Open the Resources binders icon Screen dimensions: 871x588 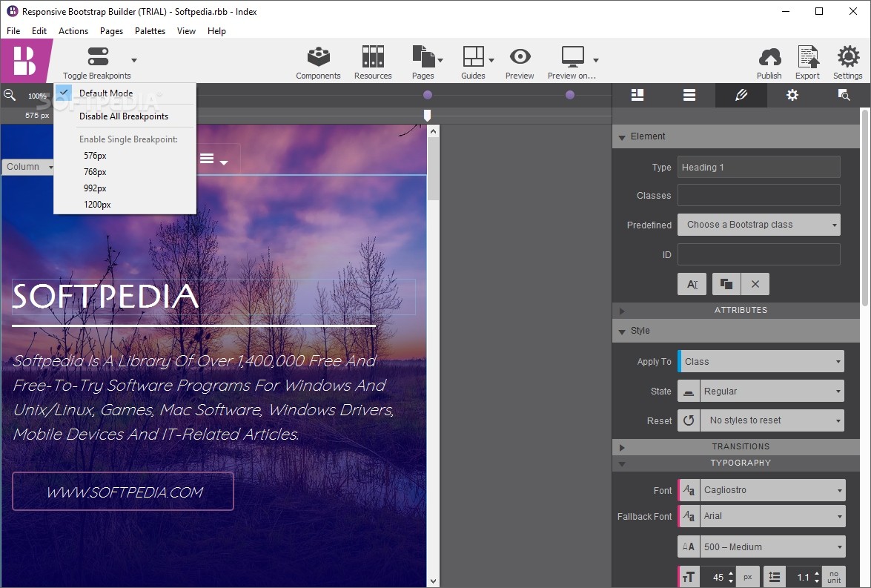pyautogui.click(x=373, y=56)
